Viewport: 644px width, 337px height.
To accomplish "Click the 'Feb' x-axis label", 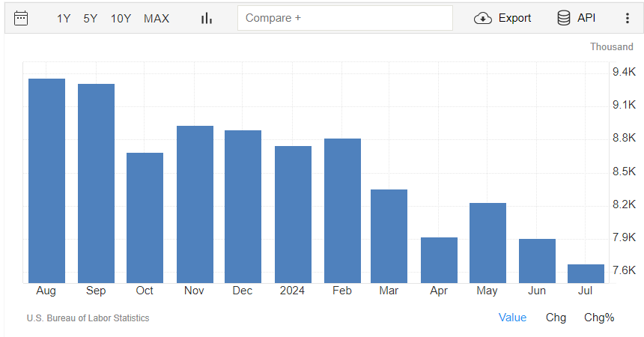I will coord(342,291).
